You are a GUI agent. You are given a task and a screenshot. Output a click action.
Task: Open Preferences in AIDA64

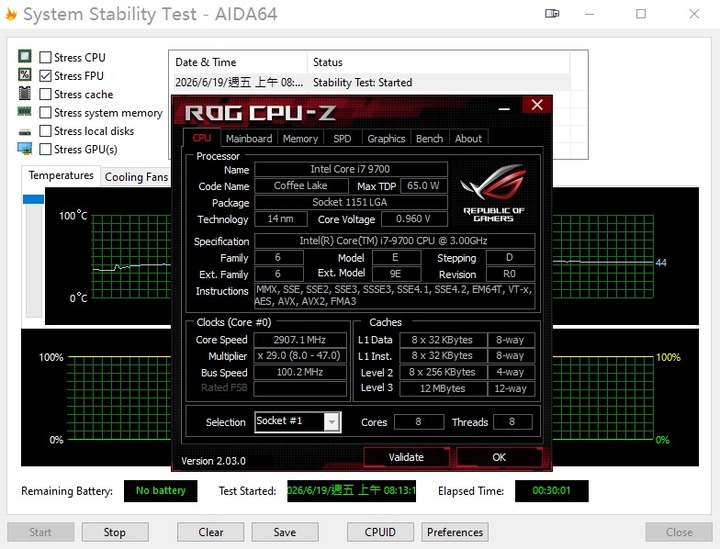click(455, 532)
